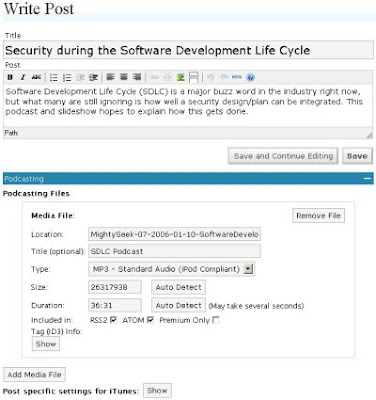This screenshot has height=400, width=376.
Task: Align text to the left
Action: [x=111, y=77]
